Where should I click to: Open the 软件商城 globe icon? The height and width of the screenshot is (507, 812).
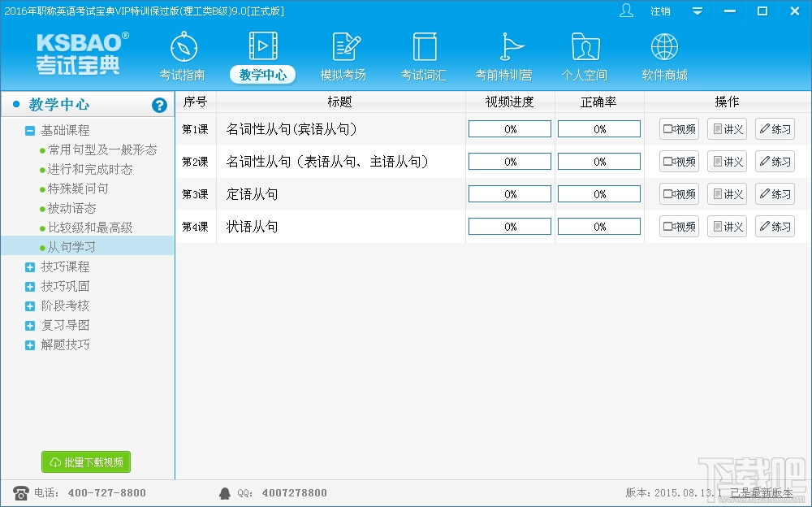[664, 46]
